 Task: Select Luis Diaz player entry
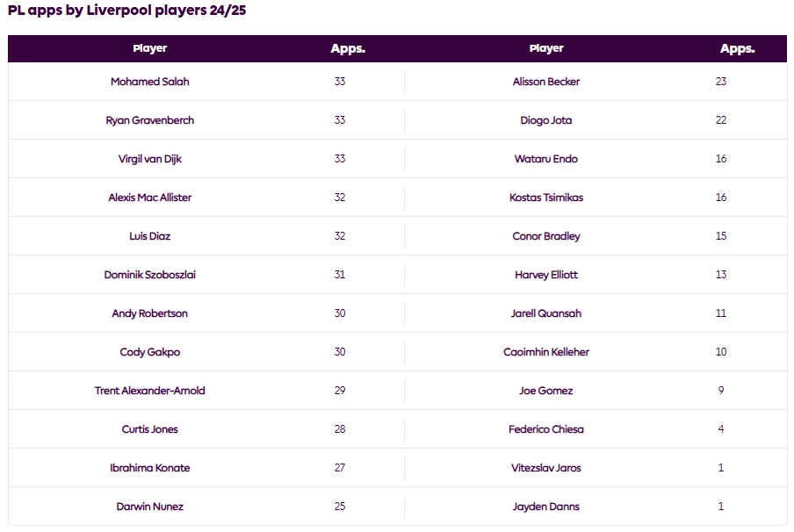tap(149, 236)
